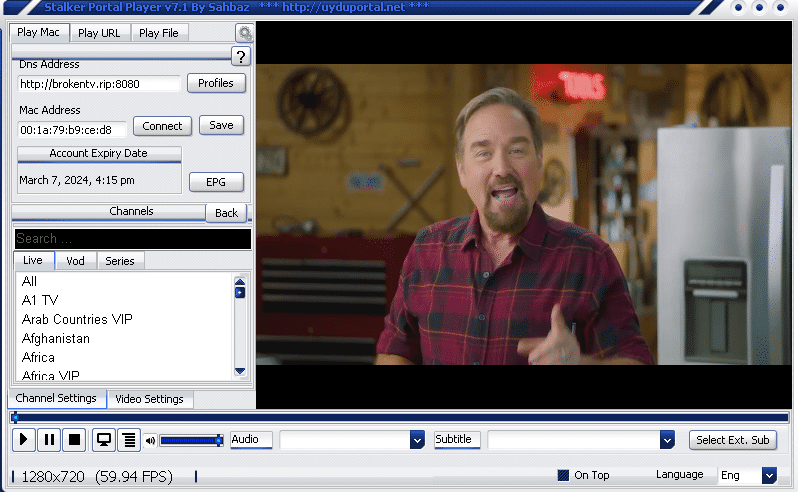
Task: Open the Subtitle track dropdown
Action: 667,440
